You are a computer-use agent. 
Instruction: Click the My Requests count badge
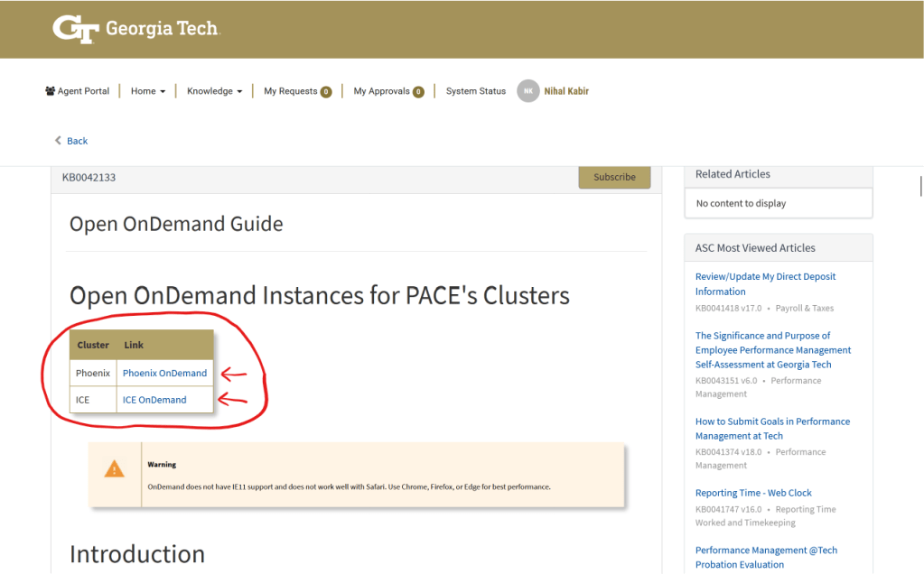tap(326, 92)
